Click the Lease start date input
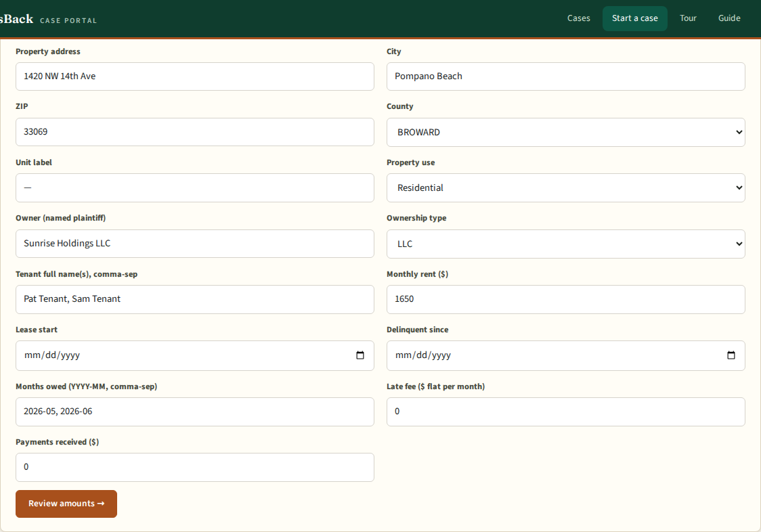 (194, 355)
